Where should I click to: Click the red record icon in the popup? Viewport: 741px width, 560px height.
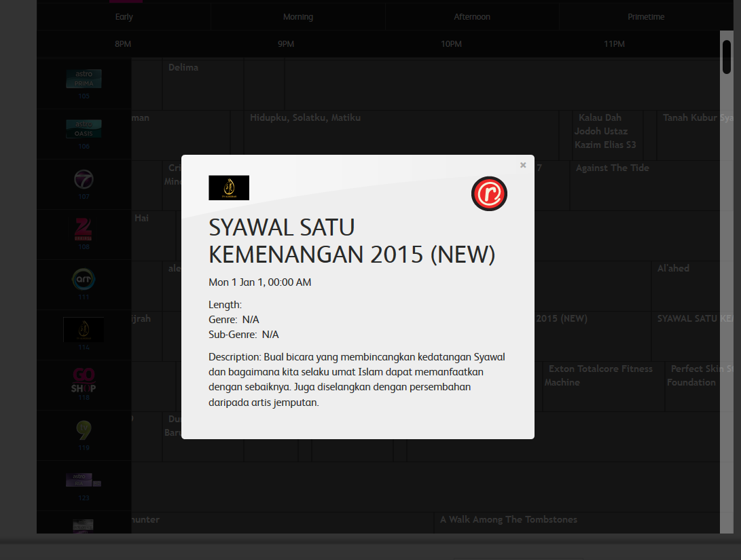coord(489,193)
